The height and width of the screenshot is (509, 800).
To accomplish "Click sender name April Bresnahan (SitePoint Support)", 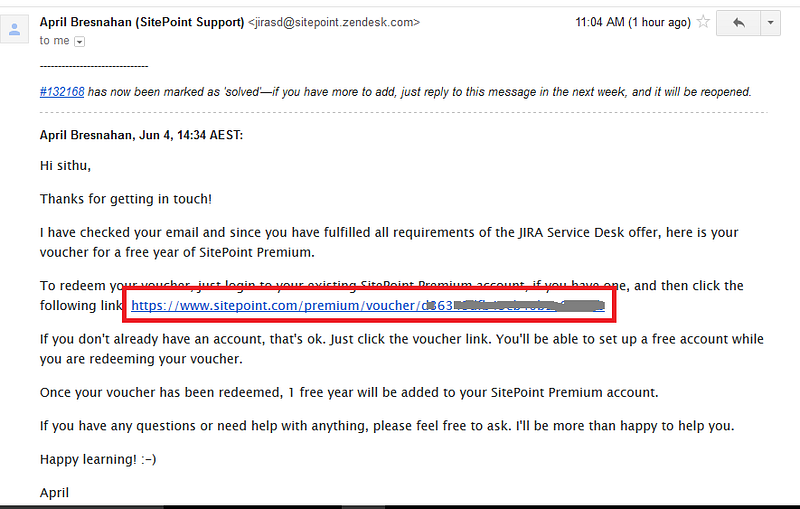I will point(142,22).
